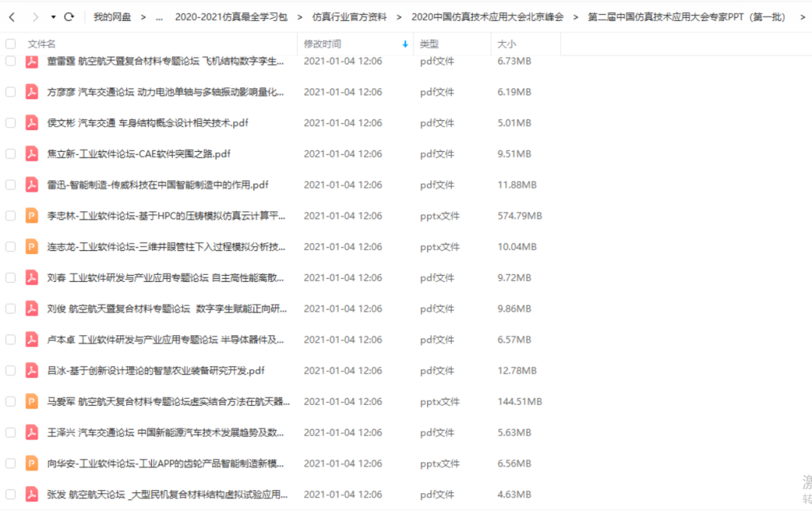Check the box for 王泽兴 file
Viewport: 812px width, 511px height.
coord(11,433)
